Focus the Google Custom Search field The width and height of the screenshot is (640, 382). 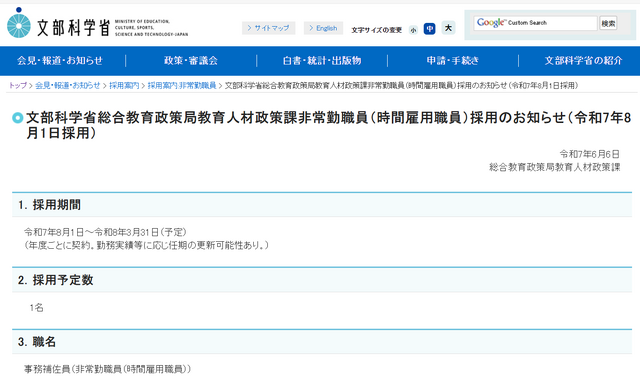[x=535, y=23]
